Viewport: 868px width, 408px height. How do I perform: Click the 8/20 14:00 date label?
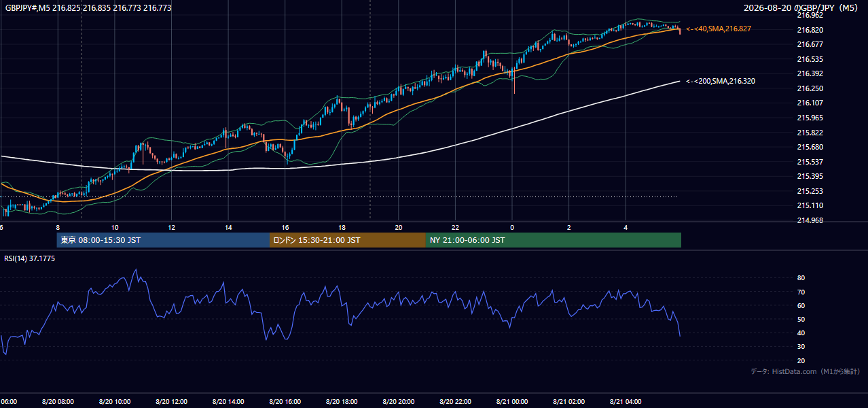point(228,401)
